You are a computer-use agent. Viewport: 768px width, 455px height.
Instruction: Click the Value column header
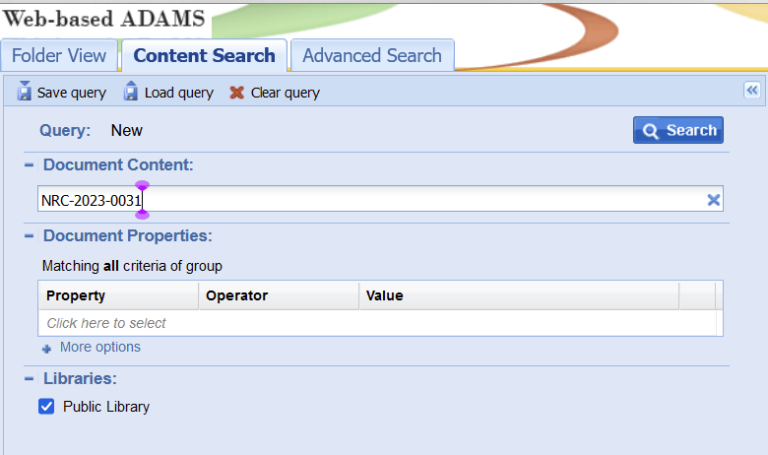tap(385, 296)
